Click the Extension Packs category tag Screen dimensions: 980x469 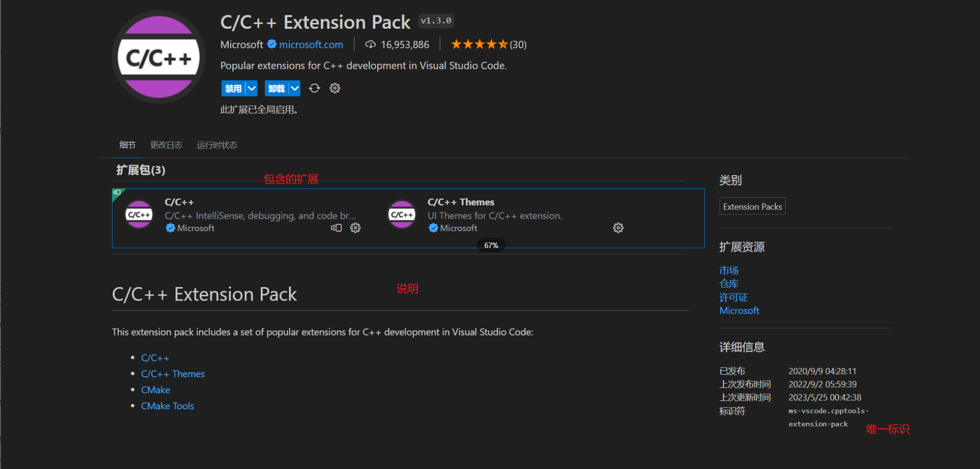[x=752, y=206]
